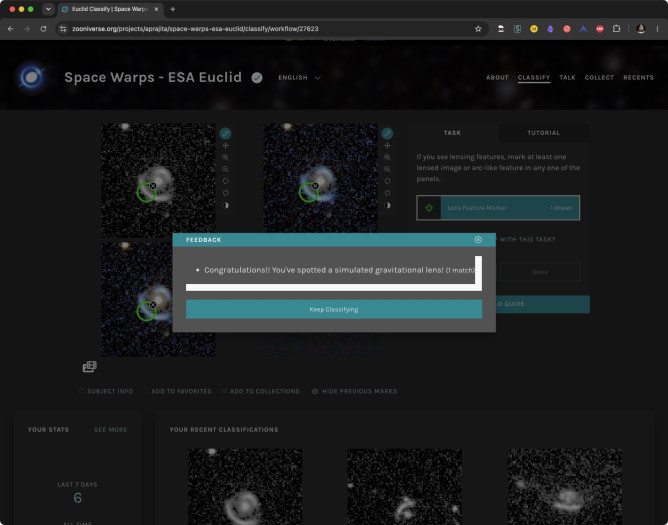Open the About page
668x525 pixels.
(497, 78)
